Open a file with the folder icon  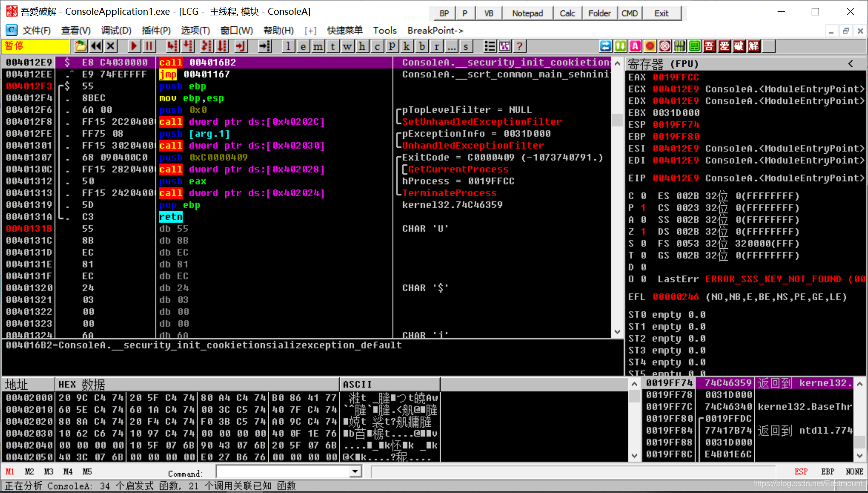pyautogui.click(x=81, y=46)
